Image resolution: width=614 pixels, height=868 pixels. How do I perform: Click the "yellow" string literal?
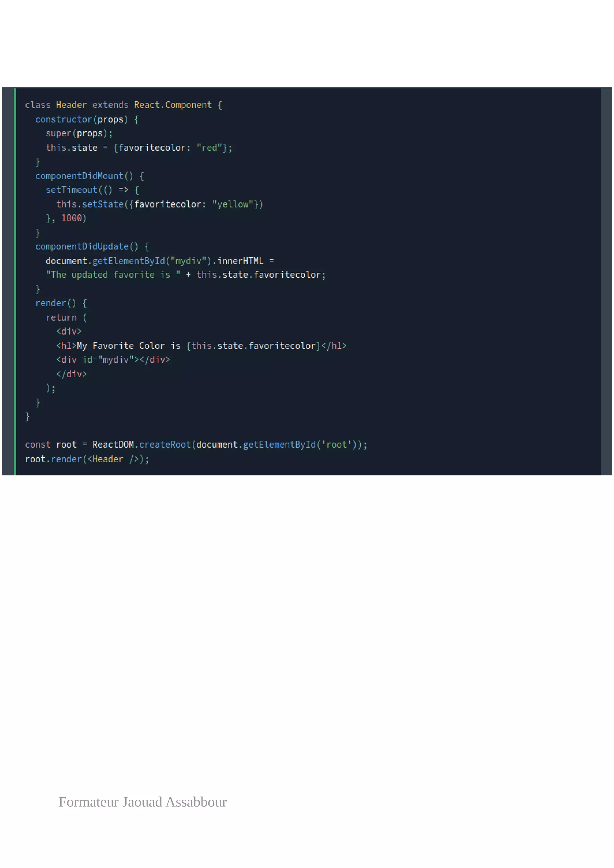(233, 204)
